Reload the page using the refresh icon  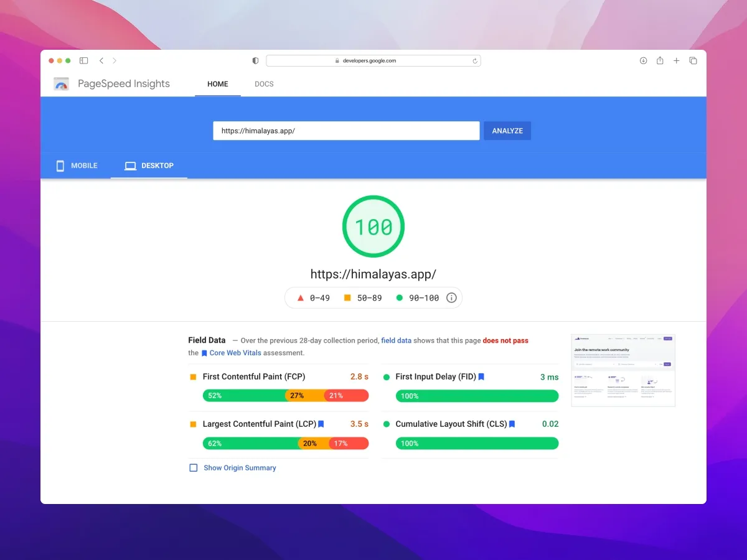pos(475,61)
